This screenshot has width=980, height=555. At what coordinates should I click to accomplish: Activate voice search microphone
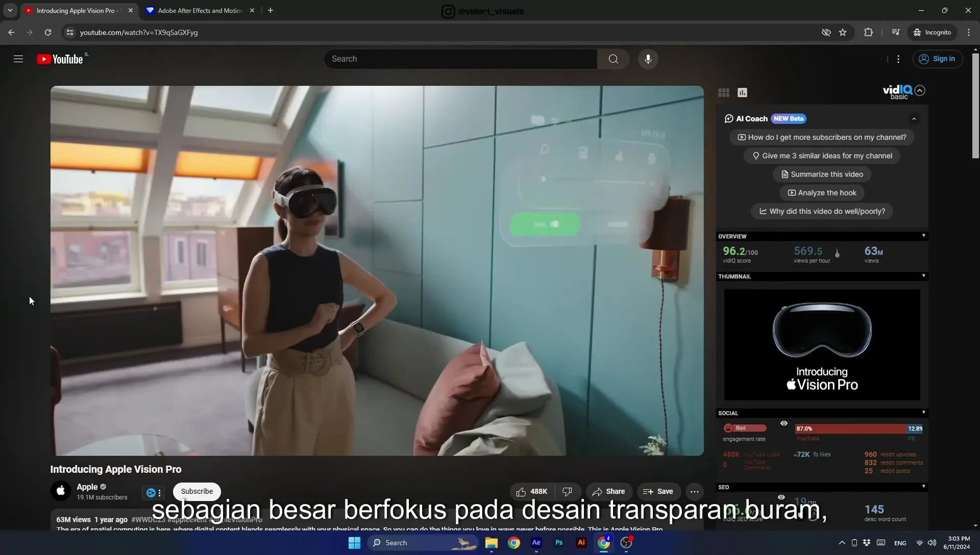(648, 59)
